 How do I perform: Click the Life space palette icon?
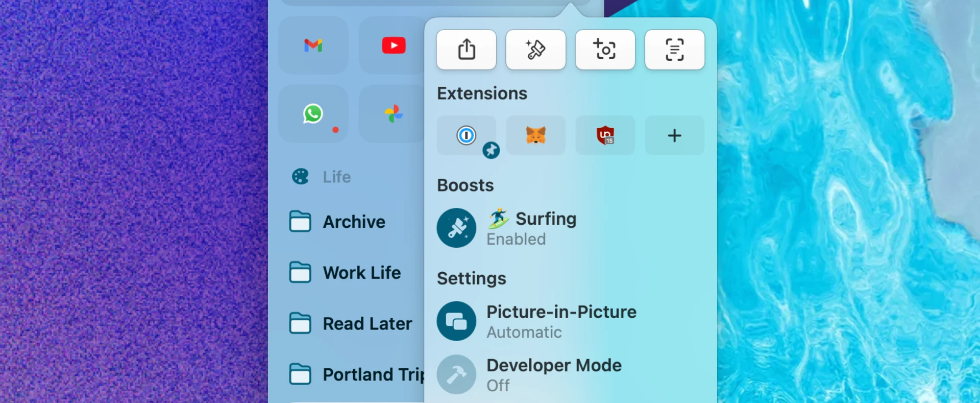(x=300, y=177)
